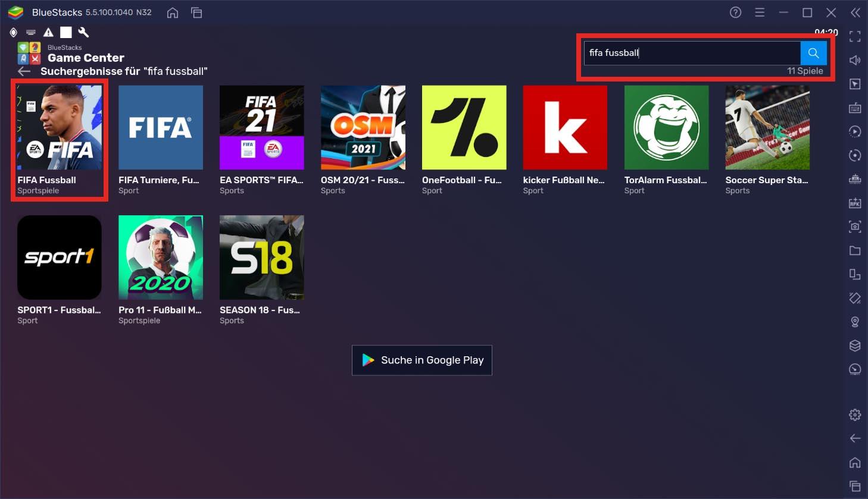This screenshot has height=499, width=868.
Task: Open the memory trim icon in sidebar
Action: 855,179
